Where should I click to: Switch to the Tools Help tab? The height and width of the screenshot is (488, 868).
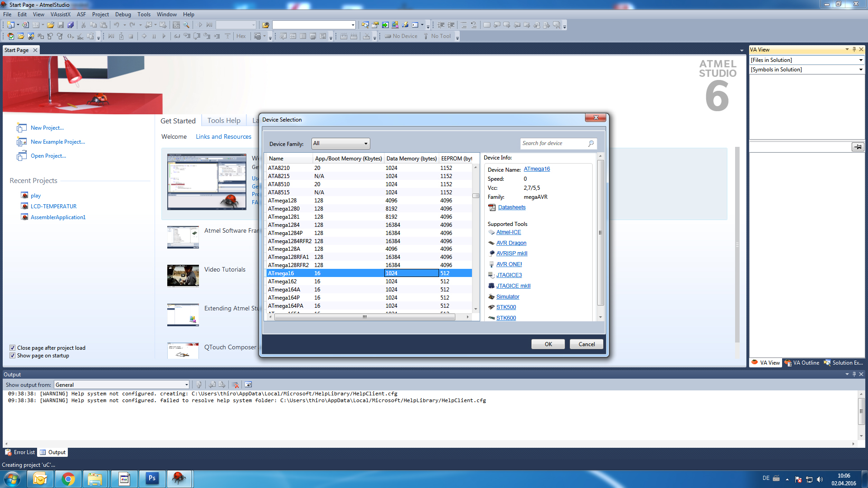(224, 121)
